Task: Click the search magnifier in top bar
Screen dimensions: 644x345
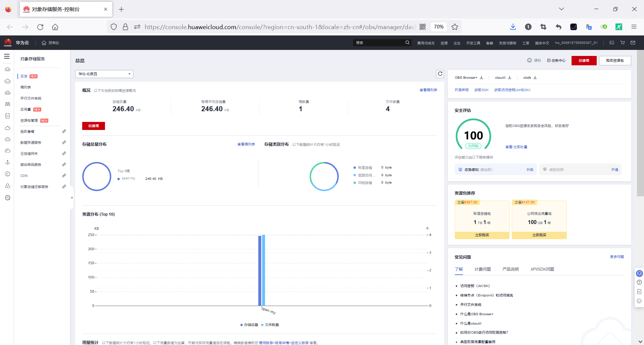Action: pos(407,43)
